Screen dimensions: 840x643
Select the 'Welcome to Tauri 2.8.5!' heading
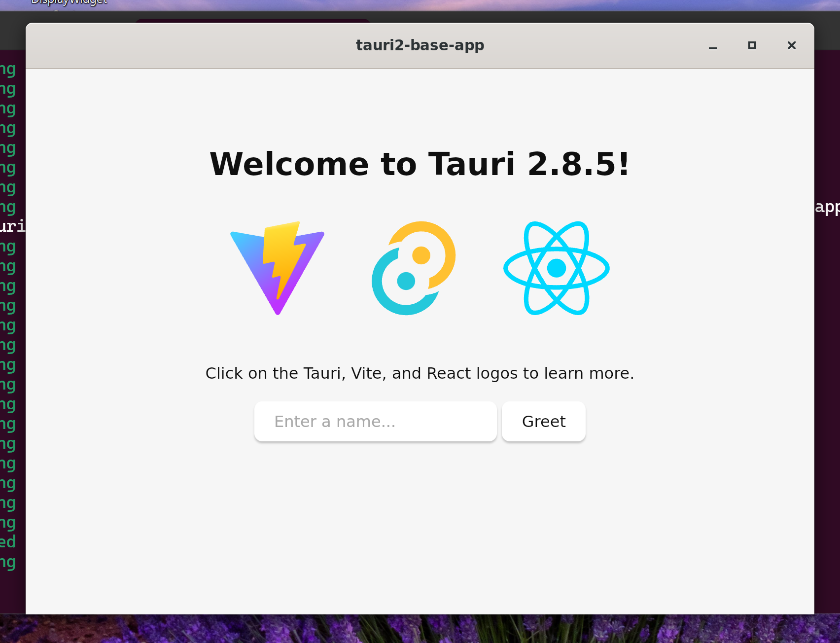(x=420, y=164)
